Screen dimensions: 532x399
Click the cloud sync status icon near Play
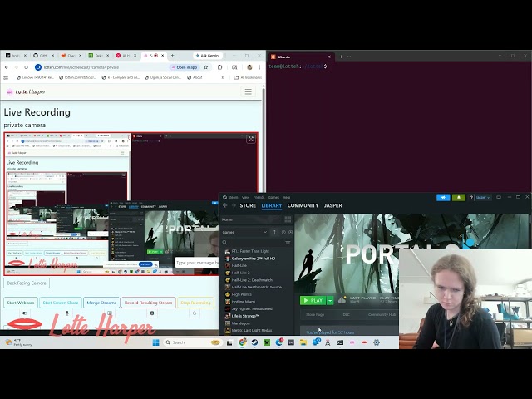[342, 300]
